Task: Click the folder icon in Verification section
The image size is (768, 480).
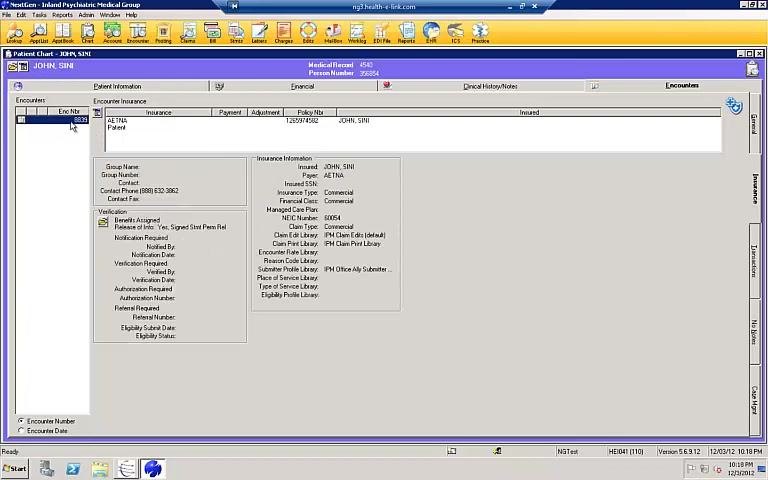Action: coord(103,222)
